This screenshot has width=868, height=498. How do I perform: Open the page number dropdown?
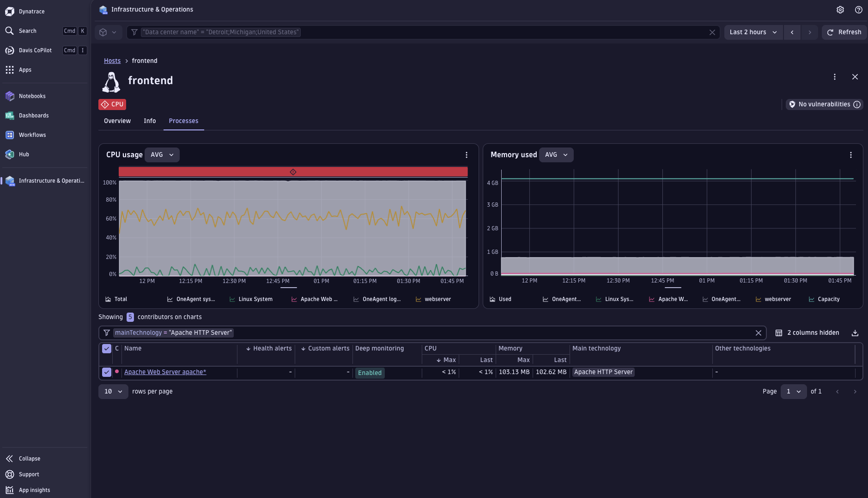[x=794, y=392]
